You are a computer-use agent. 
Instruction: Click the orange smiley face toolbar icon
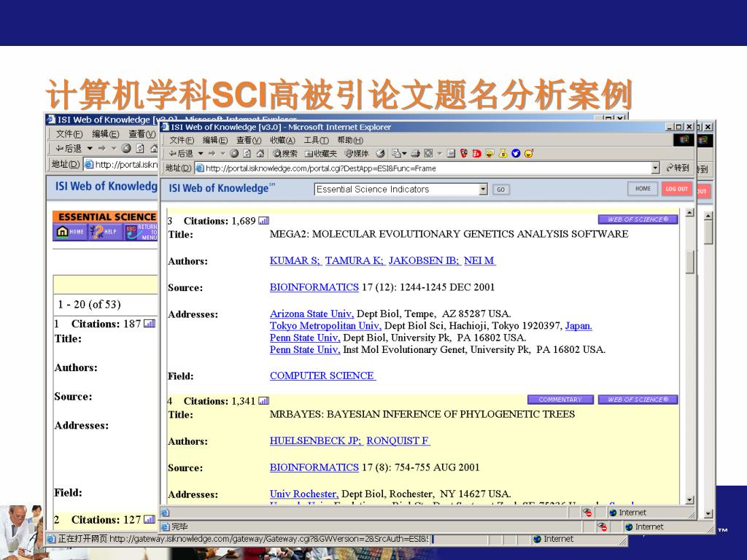point(528,153)
